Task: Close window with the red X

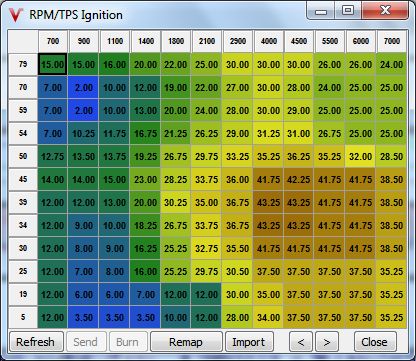Action: (385, 10)
